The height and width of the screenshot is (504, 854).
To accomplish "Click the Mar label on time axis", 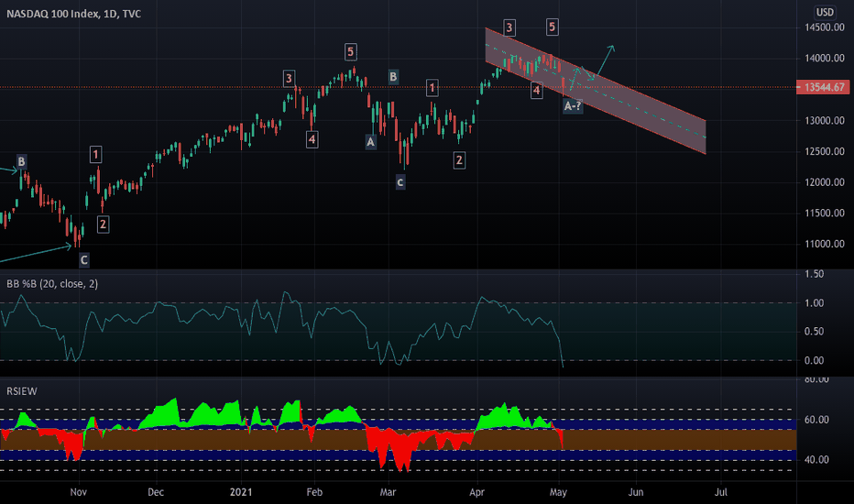I will pos(388,492).
